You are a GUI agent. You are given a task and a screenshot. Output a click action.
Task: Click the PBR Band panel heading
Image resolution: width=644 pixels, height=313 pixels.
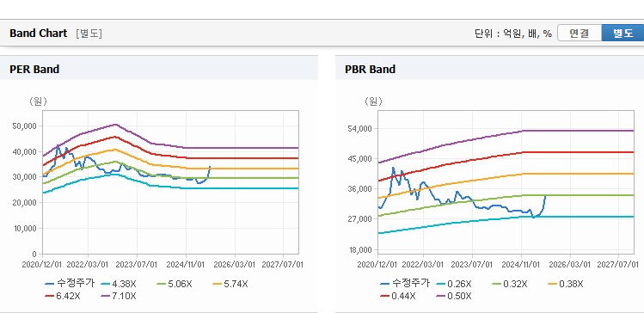[370, 70]
